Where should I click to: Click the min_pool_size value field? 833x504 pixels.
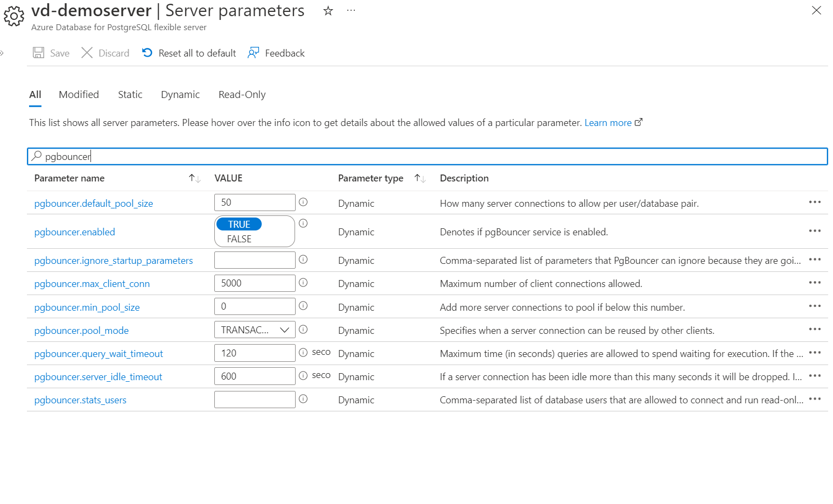point(255,306)
